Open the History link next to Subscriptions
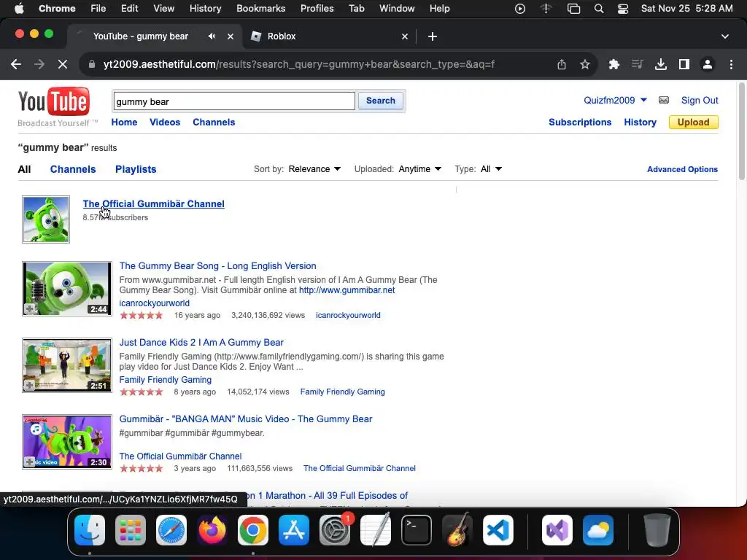This screenshot has height=560, width=747. [640, 122]
